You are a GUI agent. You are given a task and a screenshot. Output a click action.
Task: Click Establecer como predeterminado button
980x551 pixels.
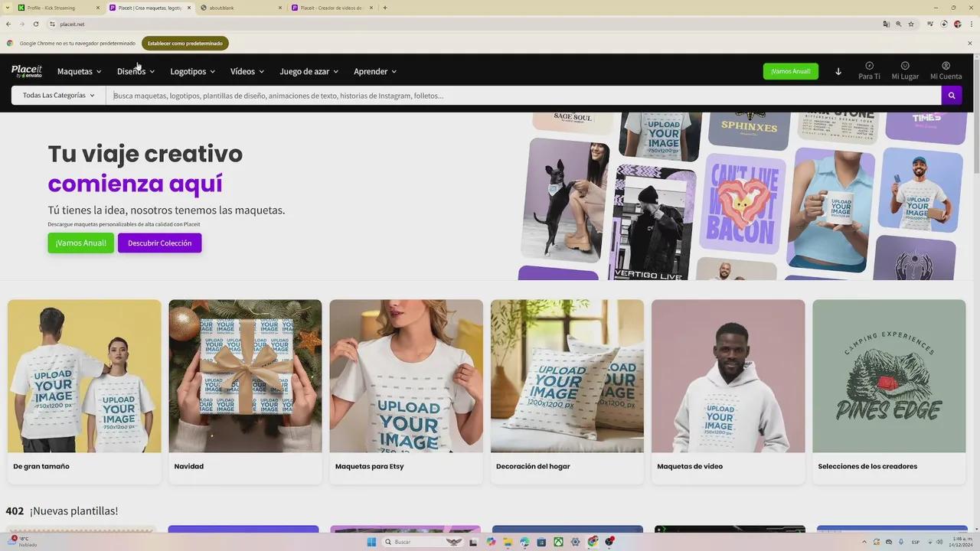pyautogui.click(x=185, y=43)
